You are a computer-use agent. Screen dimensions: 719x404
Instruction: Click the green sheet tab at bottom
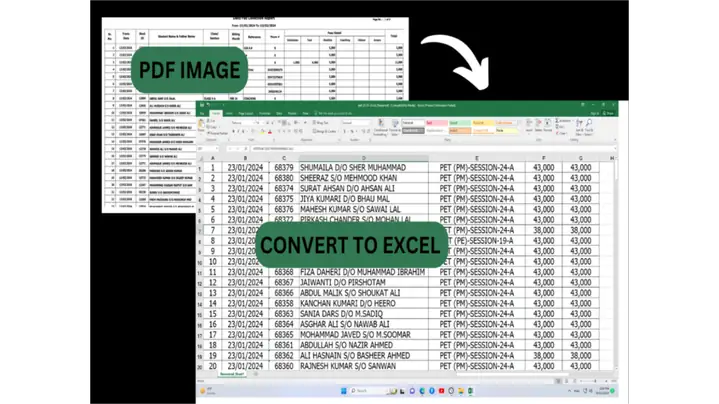coord(232,374)
